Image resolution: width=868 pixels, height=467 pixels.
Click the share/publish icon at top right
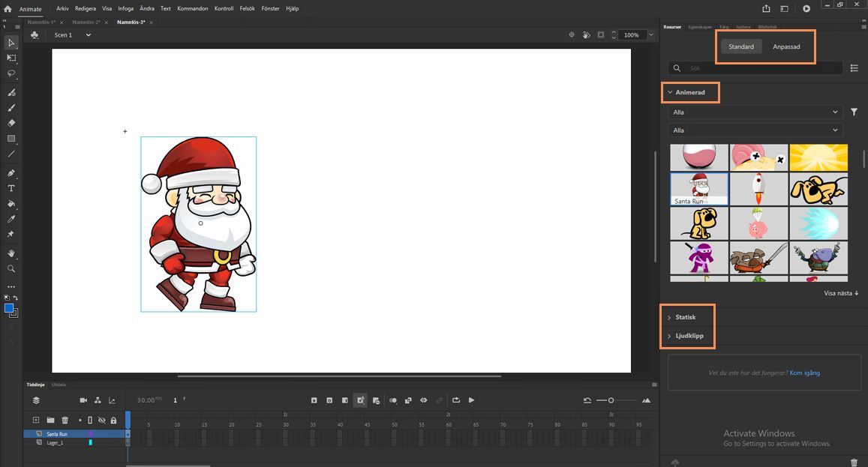[x=766, y=8]
